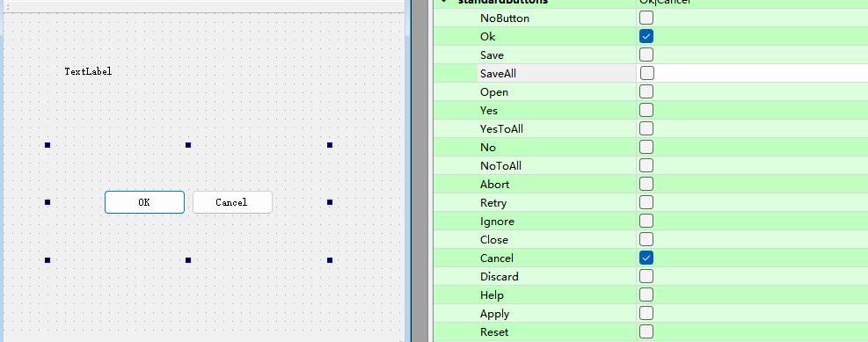Select the NoToAll property name
Viewport: 868px width, 342px height.
click(501, 166)
